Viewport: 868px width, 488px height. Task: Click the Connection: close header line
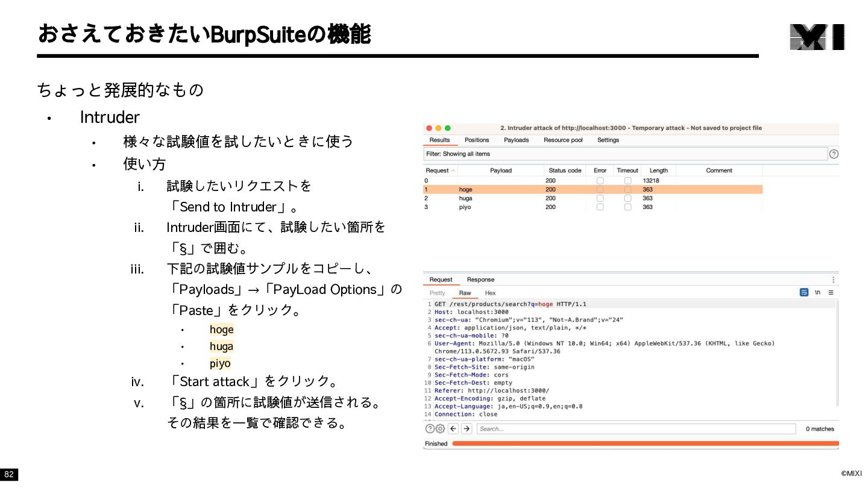point(466,414)
